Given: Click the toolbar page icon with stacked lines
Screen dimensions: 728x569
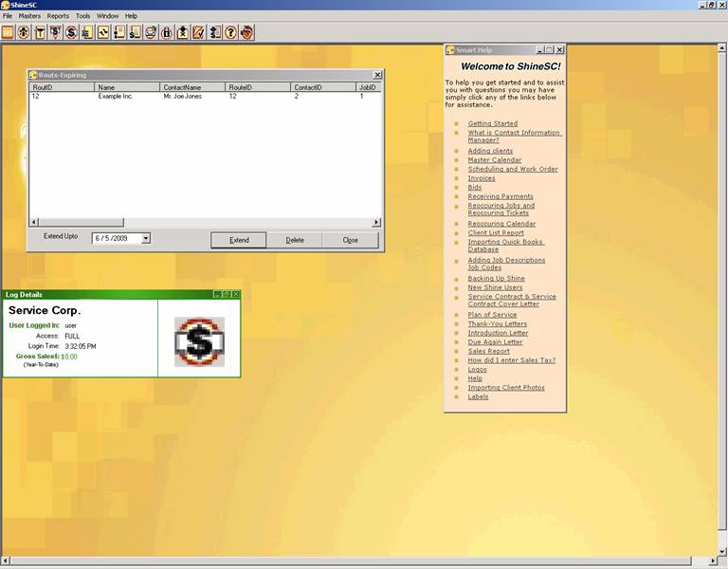Looking at the screenshot, I should click(87, 32).
